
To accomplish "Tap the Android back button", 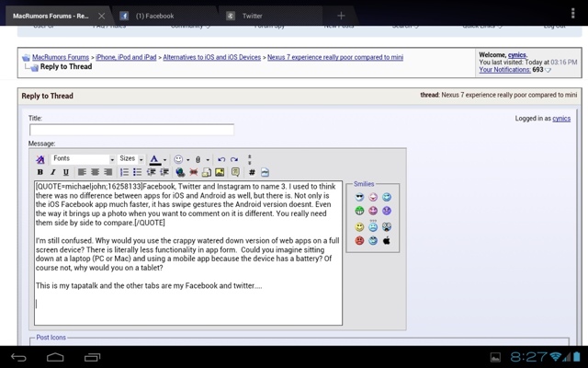I will coord(18,357).
